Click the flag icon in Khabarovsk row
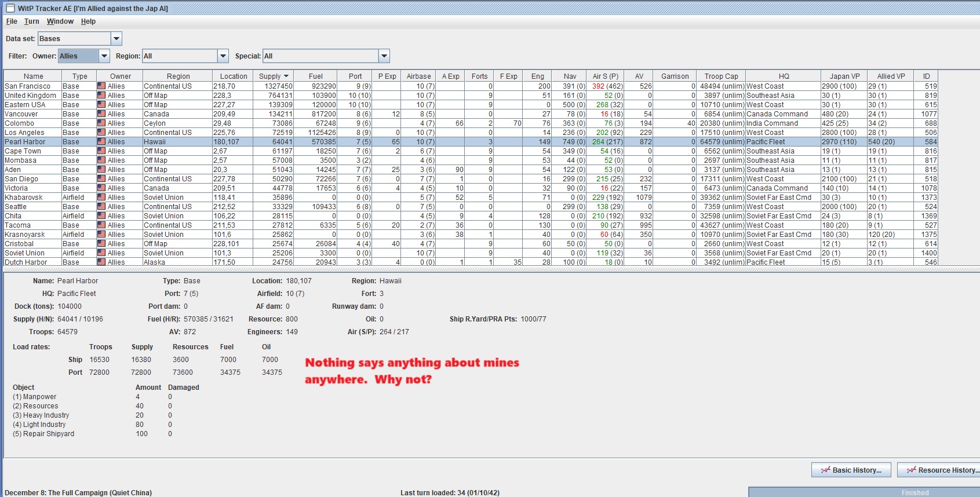 (x=101, y=198)
